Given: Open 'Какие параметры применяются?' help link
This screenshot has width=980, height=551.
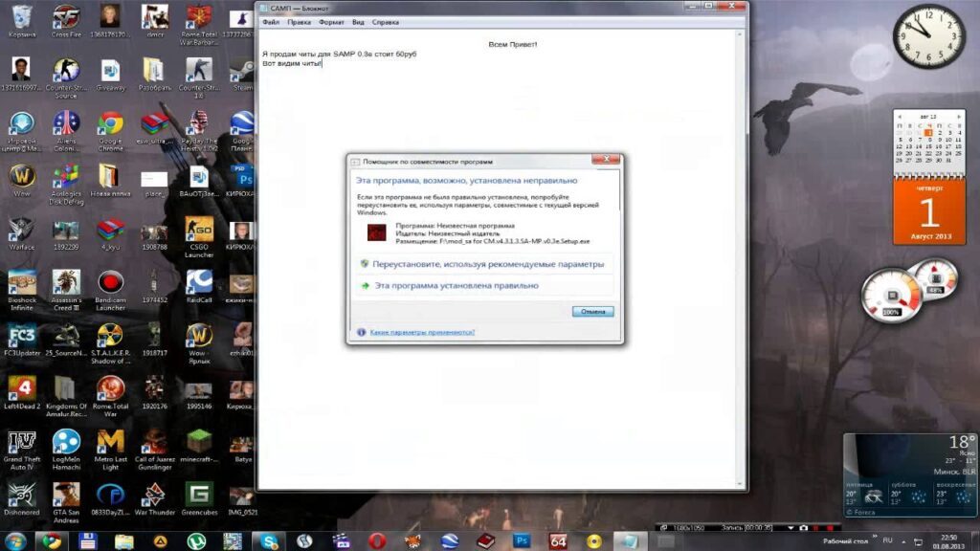Looking at the screenshot, I should (422, 332).
